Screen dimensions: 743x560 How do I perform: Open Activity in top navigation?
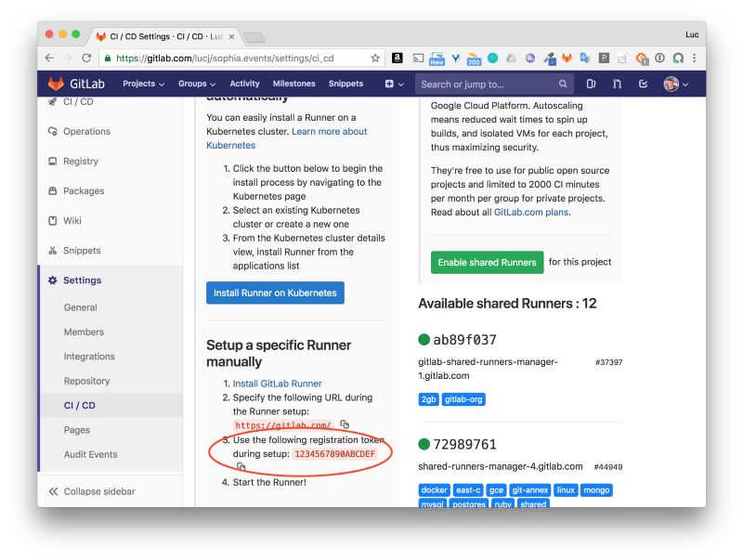[x=244, y=84]
